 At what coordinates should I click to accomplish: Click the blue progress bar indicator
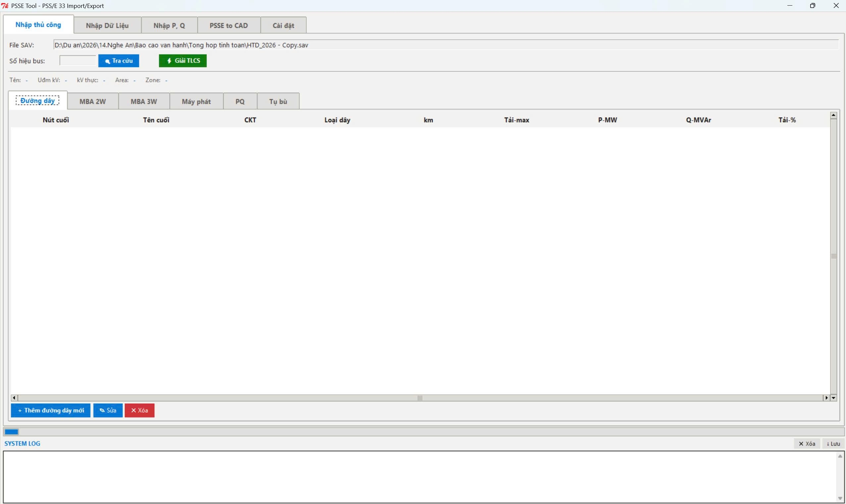(x=12, y=432)
